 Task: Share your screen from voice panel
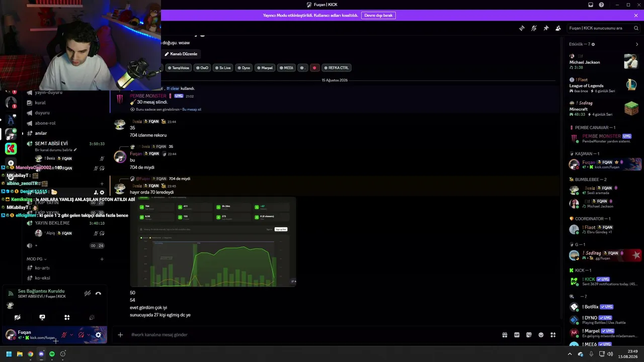[42, 317]
